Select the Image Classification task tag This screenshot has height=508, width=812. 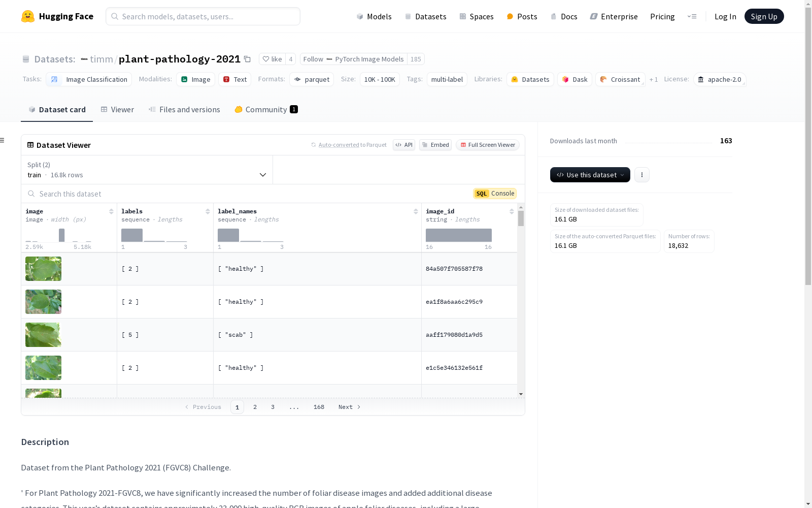click(x=89, y=79)
